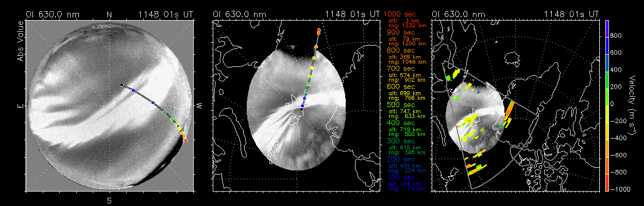The height and width of the screenshot is (206, 644).
Task: Click red trajectory end marker in middle map
Action: (x=319, y=30)
